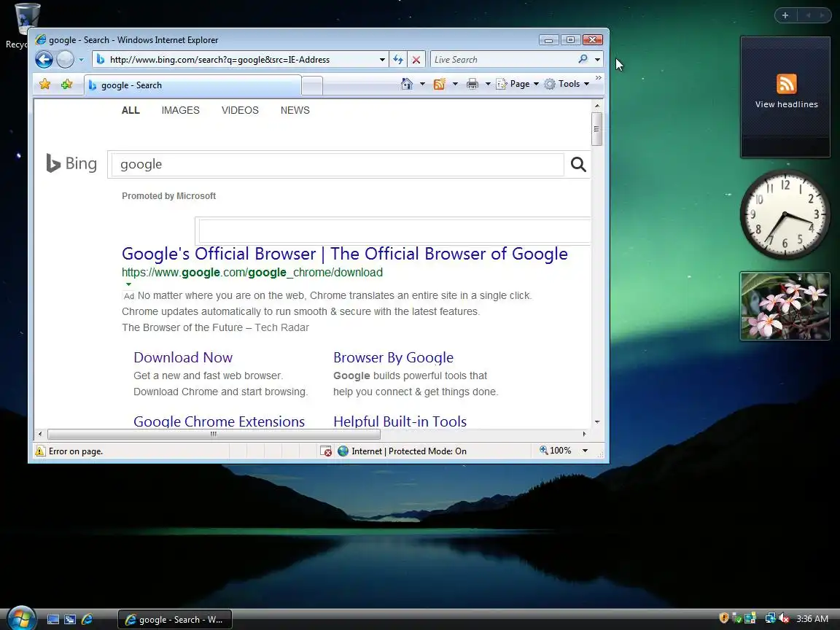Click the network connection tray icon
The height and width of the screenshot is (630, 840).
click(x=770, y=618)
